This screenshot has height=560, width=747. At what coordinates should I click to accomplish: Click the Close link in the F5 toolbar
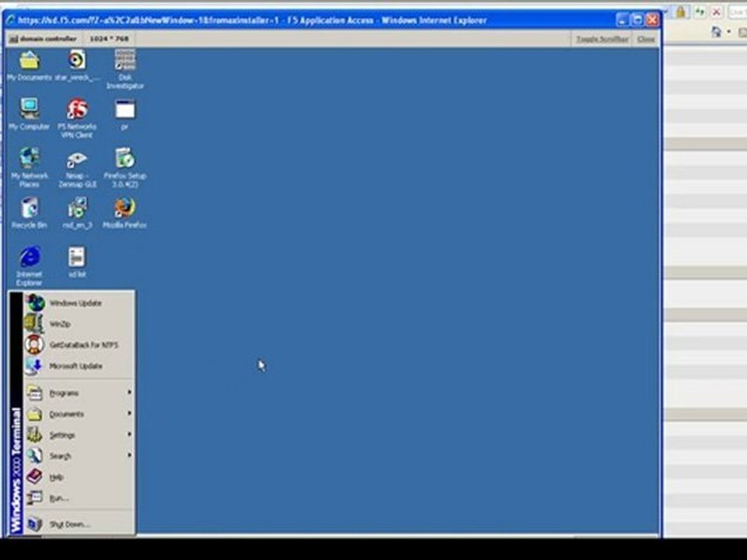646,39
